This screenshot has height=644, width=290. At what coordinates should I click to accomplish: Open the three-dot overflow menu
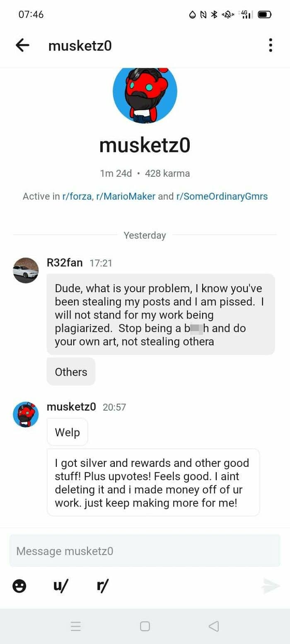tap(270, 45)
